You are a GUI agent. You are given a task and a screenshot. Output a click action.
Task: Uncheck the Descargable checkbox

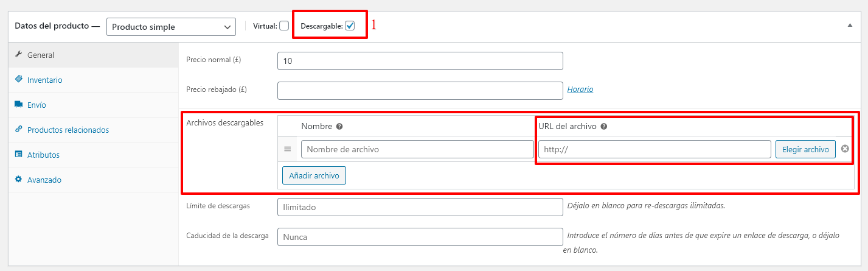coord(350,26)
